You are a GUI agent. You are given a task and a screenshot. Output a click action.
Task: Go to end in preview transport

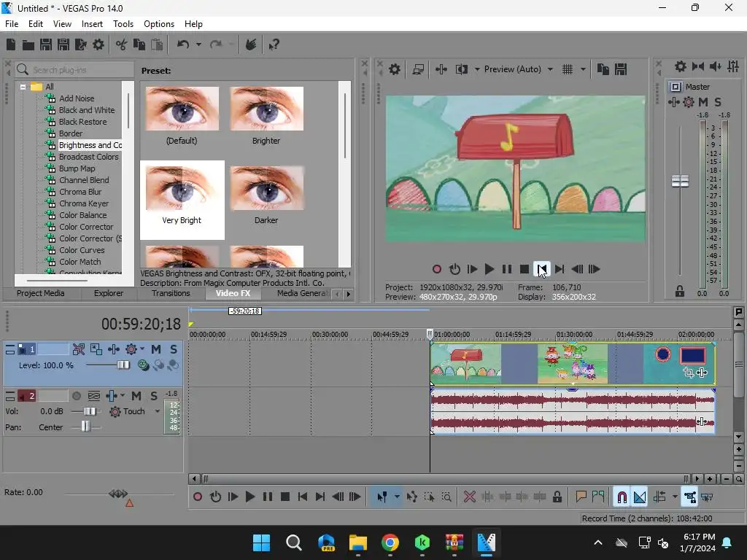coord(560,270)
